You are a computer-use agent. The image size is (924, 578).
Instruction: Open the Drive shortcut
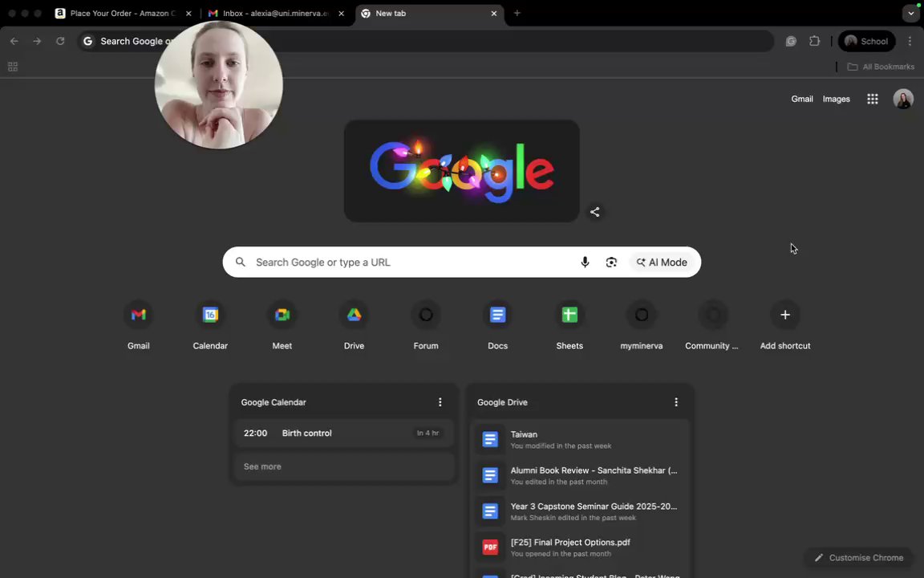354,324
